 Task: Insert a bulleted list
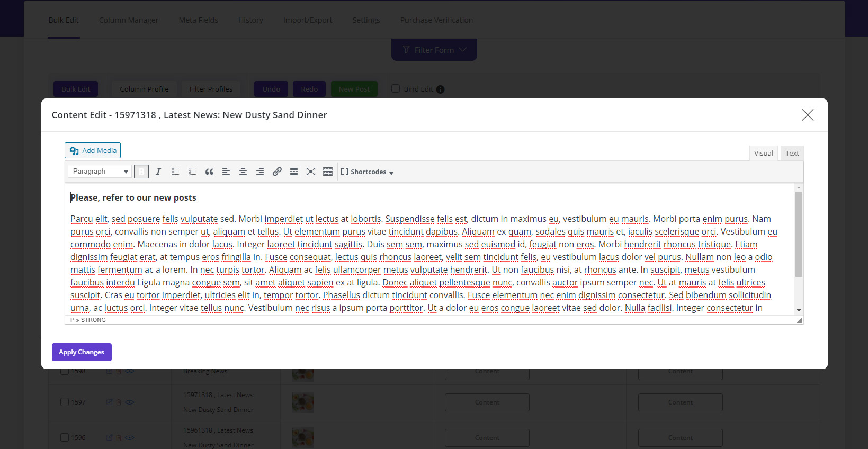pos(175,172)
